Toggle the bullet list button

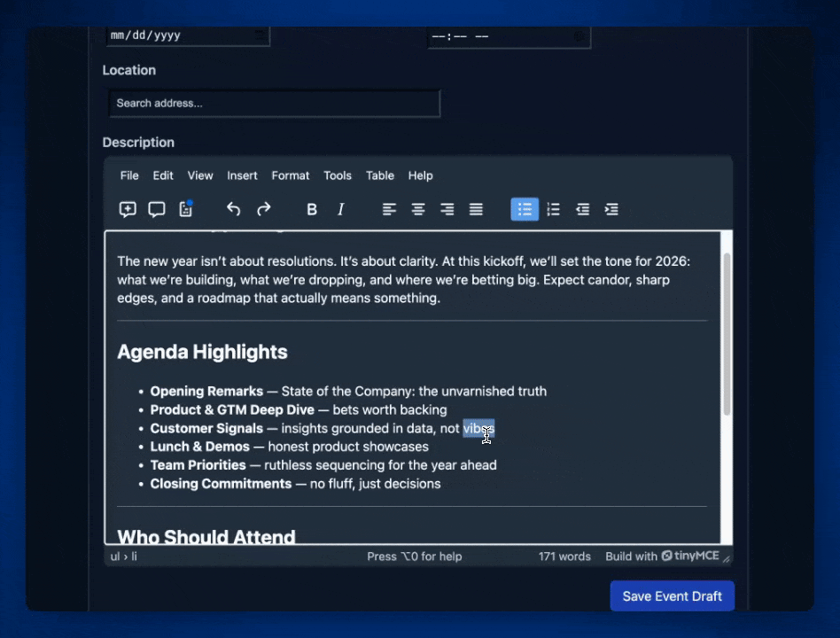525,209
